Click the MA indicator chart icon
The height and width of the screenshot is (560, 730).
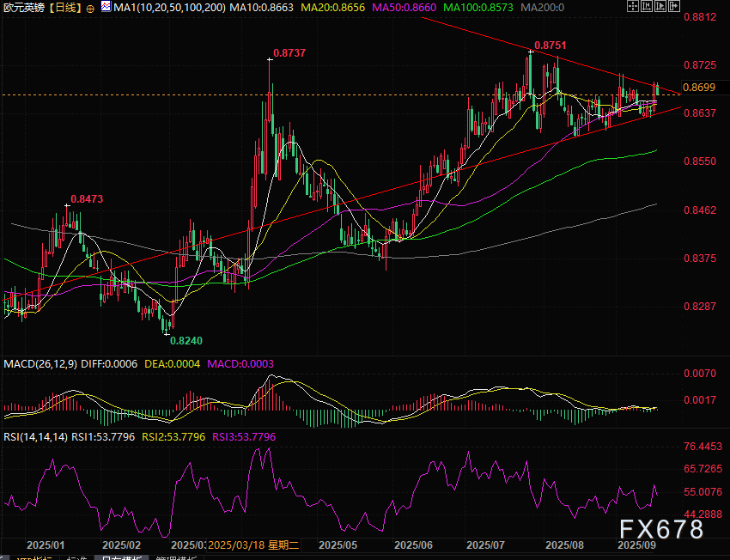106,7
